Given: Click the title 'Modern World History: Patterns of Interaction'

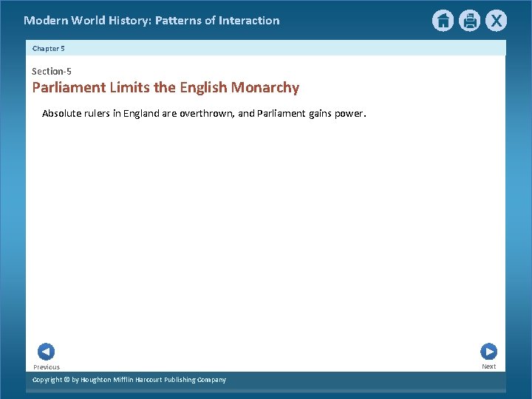Looking at the screenshot, I should point(151,21).
